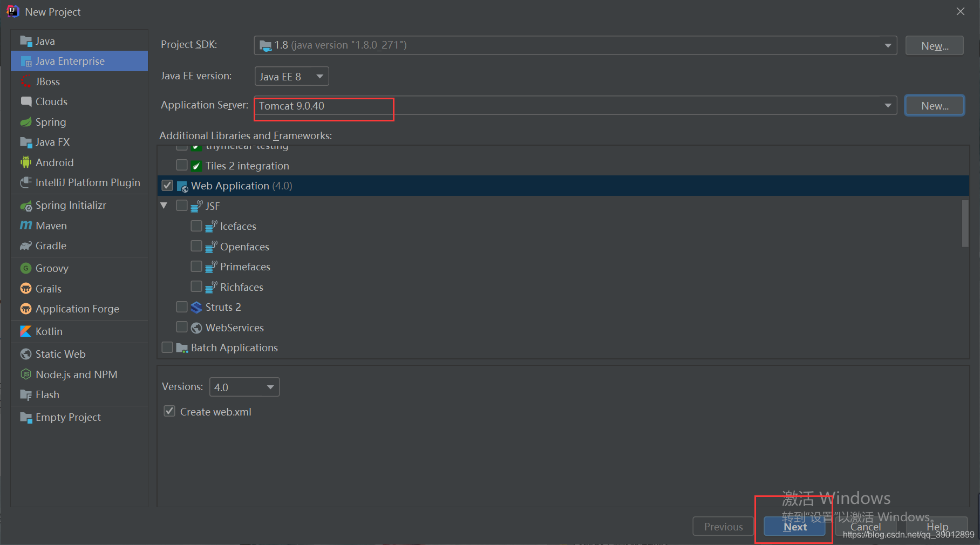
Task: Click the Java Enterprise icon
Action: 26,62
